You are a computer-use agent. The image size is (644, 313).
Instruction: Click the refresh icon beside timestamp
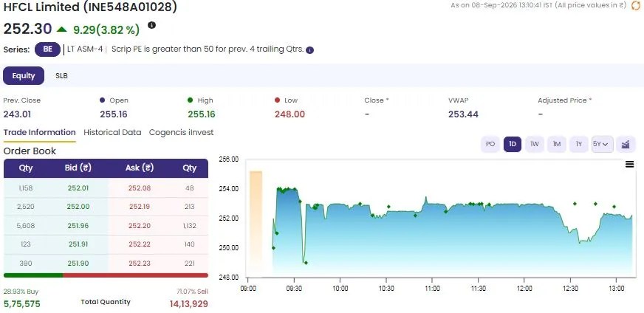635,5
